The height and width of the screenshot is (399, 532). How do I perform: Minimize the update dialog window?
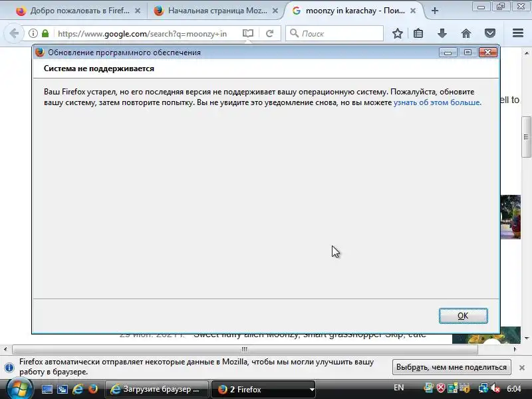click(x=448, y=53)
